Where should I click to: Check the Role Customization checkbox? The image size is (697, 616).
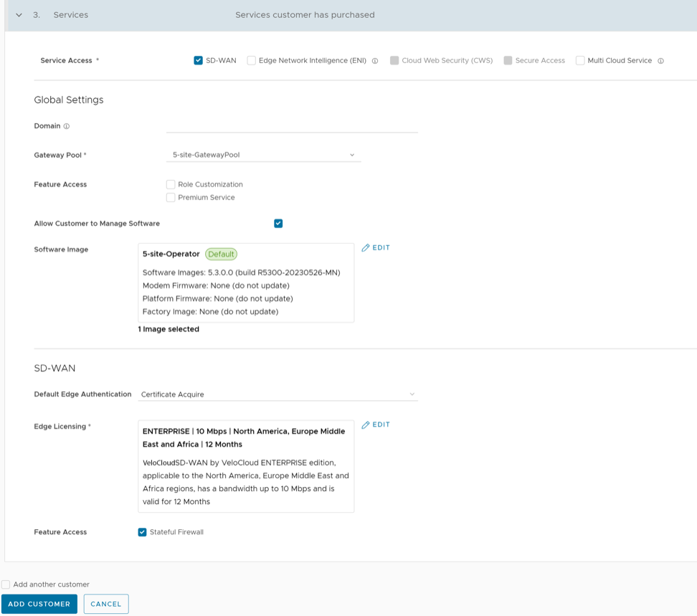171,184
